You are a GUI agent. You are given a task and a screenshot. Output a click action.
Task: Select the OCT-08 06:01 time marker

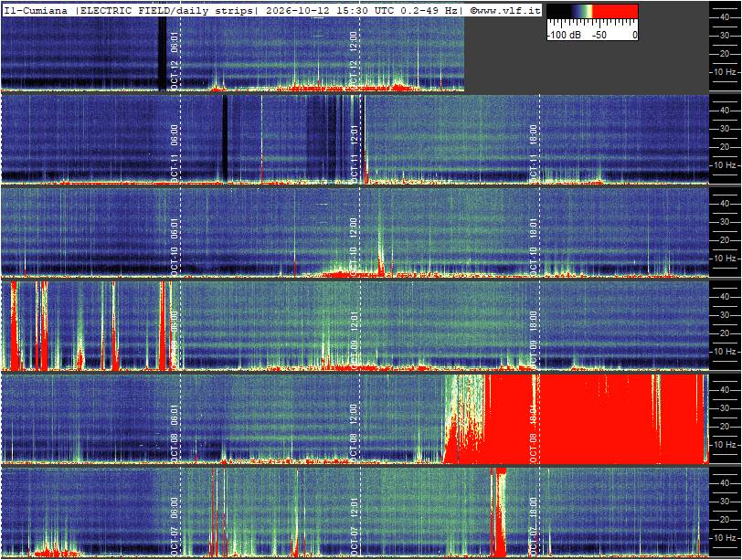175,433
